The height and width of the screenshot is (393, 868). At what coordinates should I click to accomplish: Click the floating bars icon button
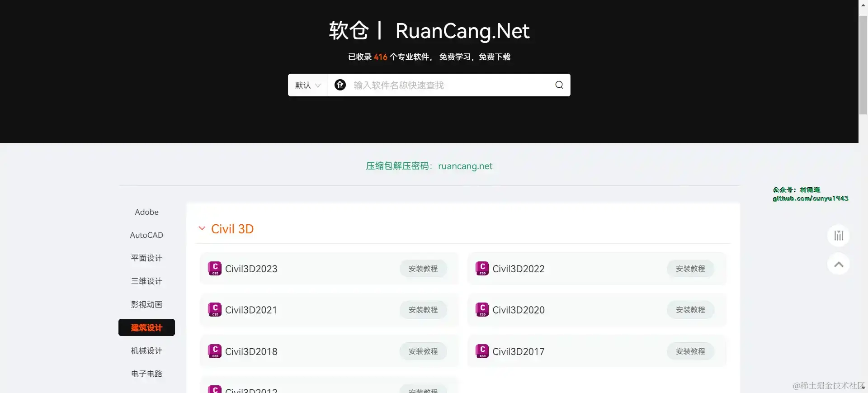pyautogui.click(x=839, y=236)
